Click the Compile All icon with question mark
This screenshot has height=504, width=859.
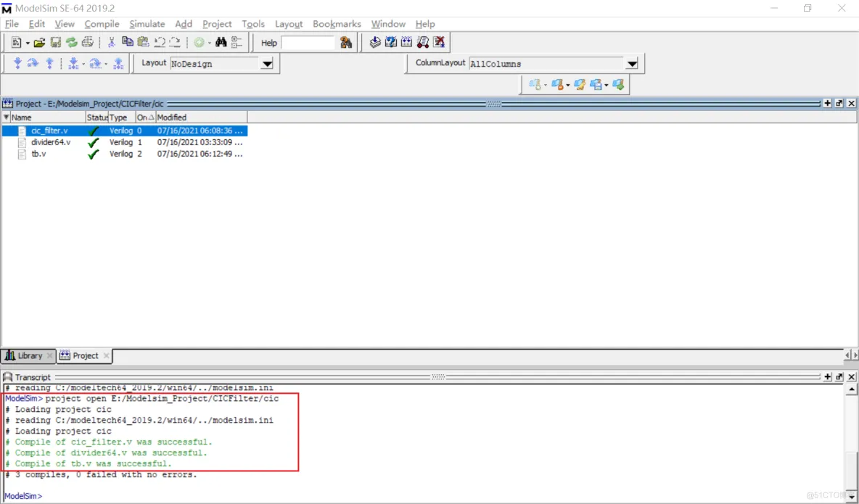(x=390, y=42)
